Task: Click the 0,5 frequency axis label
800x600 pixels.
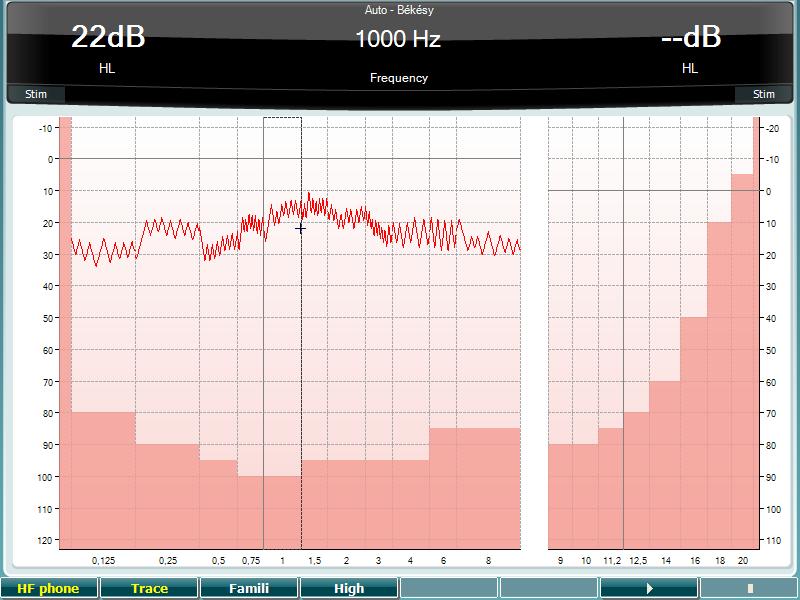Action: [x=218, y=561]
